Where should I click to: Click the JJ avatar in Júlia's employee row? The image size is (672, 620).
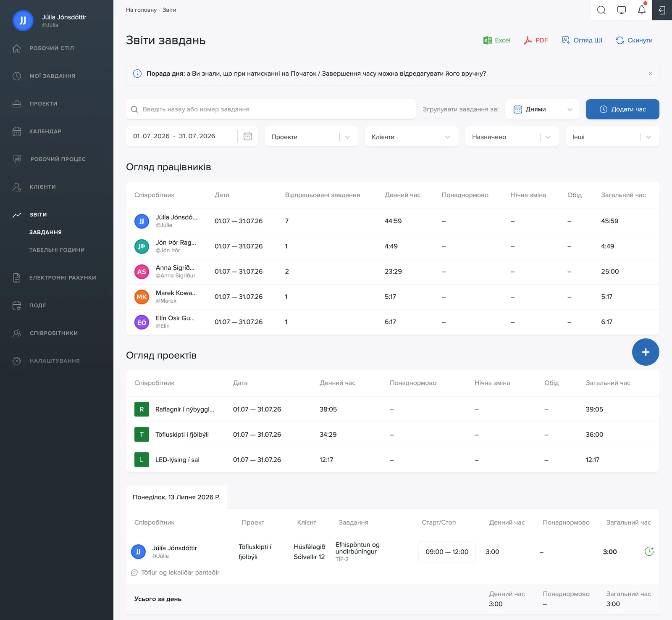click(x=142, y=221)
